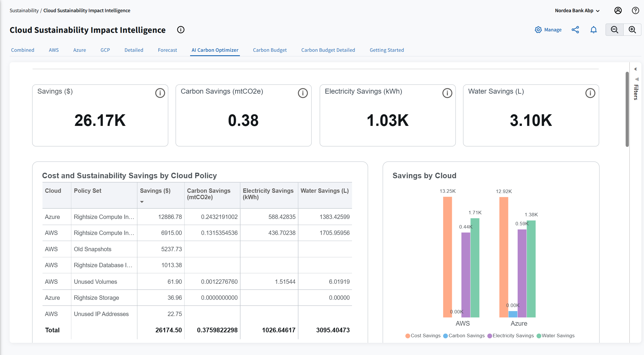Expand Filters panel with double chevron
The image size is (644, 355).
pyautogui.click(x=636, y=69)
